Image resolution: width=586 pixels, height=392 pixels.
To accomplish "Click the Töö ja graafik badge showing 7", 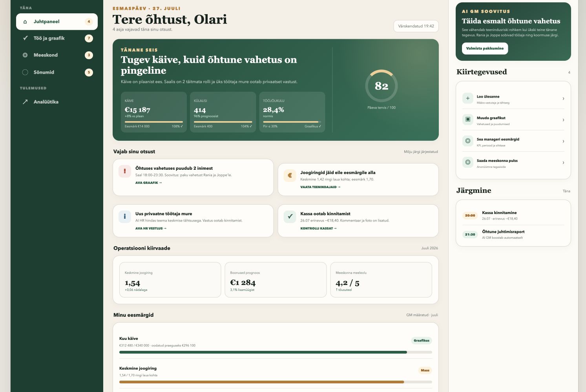I will (x=89, y=38).
